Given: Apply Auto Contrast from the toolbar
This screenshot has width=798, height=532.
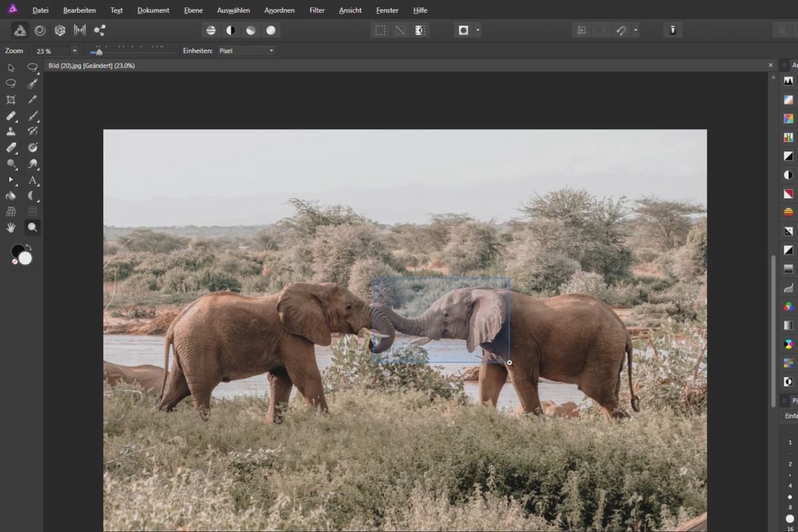Looking at the screenshot, I should click(231, 30).
